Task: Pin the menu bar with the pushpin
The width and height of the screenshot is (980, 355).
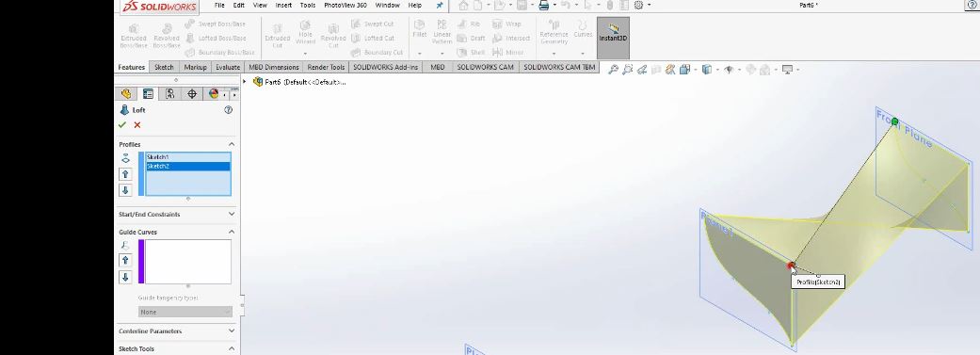Action: [x=440, y=5]
